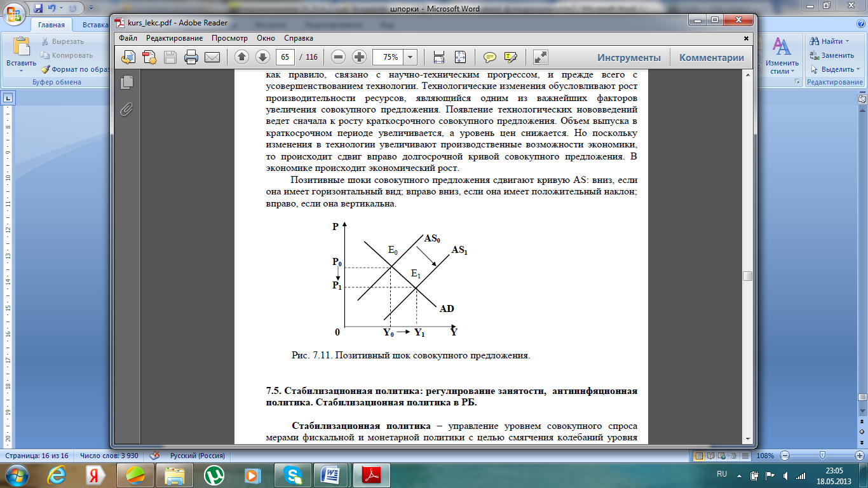Open the Окно menu
Image resolution: width=868 pixels, height=488 pixels.
(266, 38)
